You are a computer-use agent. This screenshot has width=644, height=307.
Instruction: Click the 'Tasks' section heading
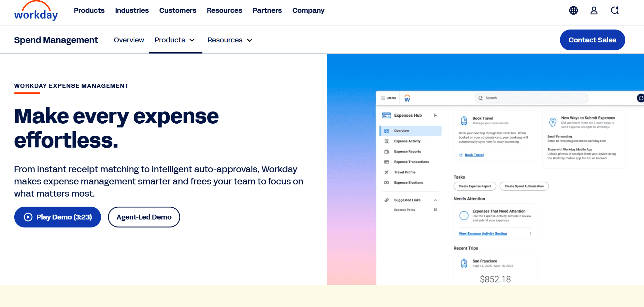[x=459, y=177]
